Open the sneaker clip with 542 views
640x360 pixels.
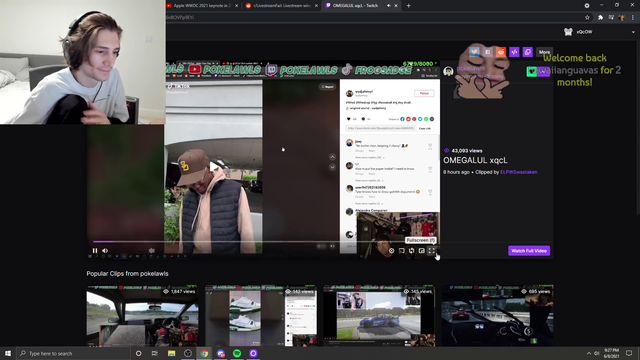261,316
